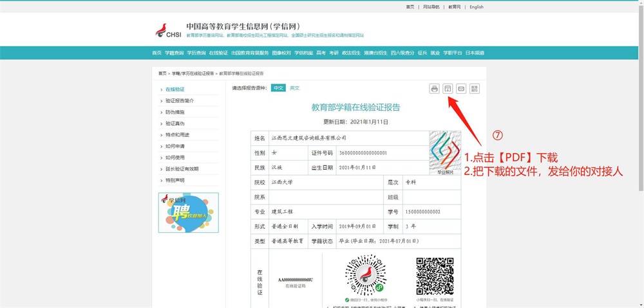The width and height of the screenshot is (644, 308).
Task: Expand 防伪措施 sidebar item
Action: pos(175,112)
